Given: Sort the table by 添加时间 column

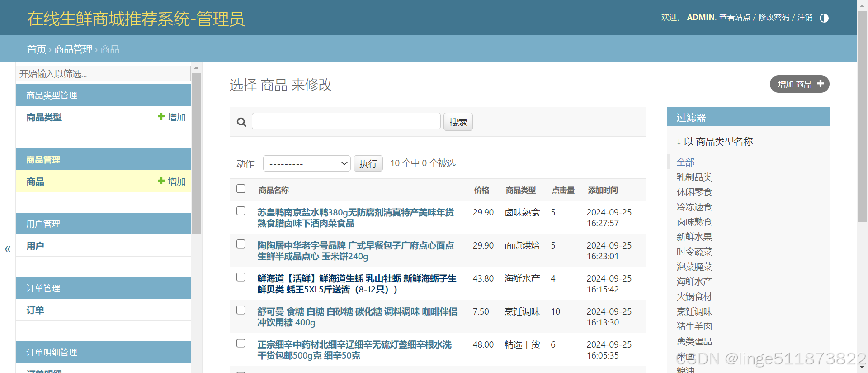Looking at the screenshot, I should (603, 190).
